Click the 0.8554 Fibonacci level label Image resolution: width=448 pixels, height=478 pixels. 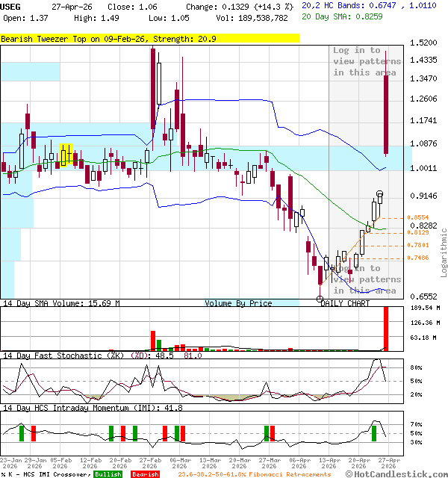pos(417,217)
